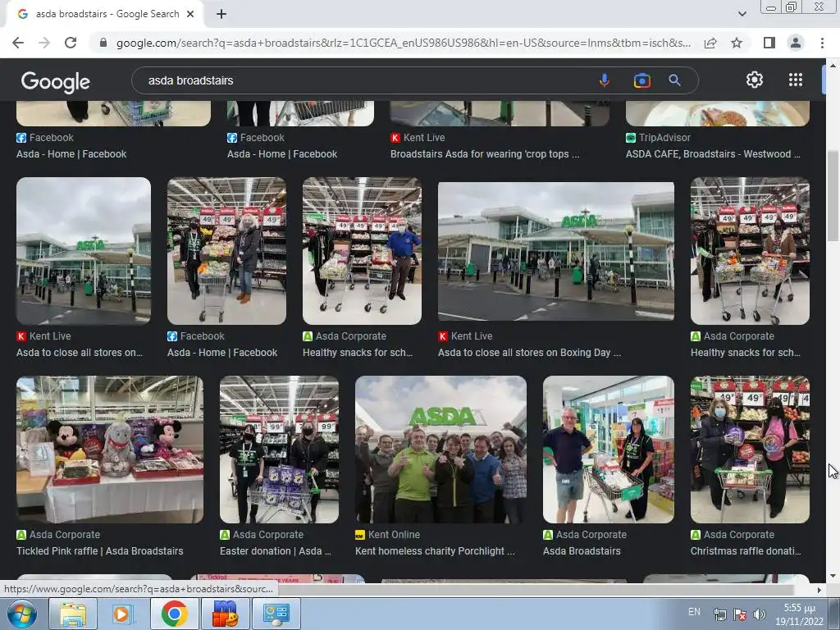Submit search with magnifier icon

pos(674,80)
